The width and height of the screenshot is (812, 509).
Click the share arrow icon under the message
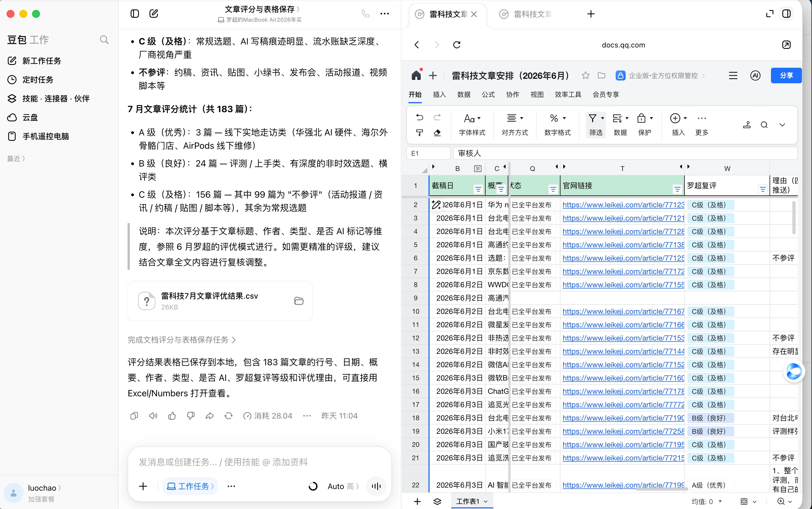210,416
